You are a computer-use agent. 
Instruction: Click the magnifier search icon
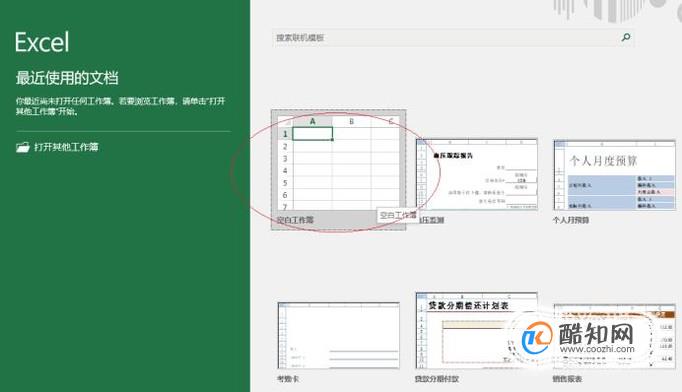point(626,37)
